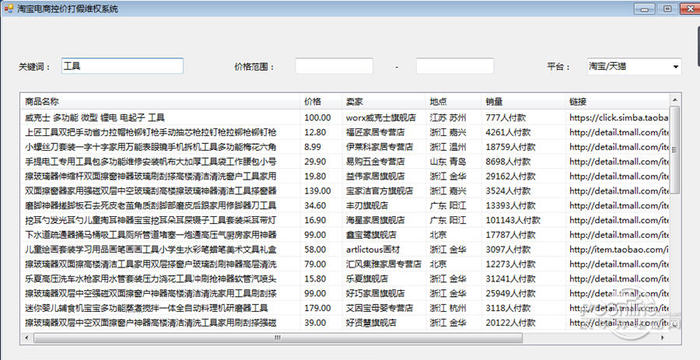The image size is (700, 360).
Task: Click the horizontal scrollbar thumb
Action: (x=278, y=338)
